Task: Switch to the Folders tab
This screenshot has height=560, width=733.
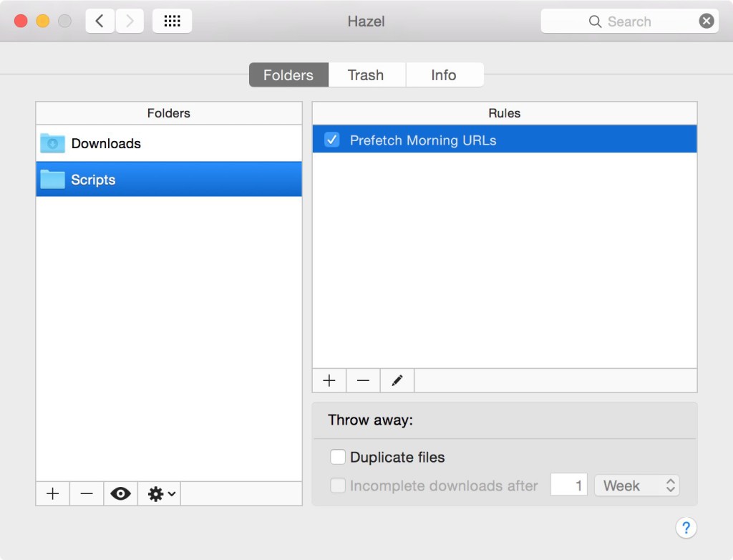Action: coord(288,75)
